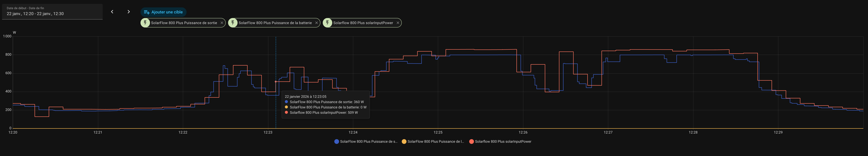
Task: Select the 'Puissance de la batterie' chip label
Action: pyautogui.click(x=275, y=23)
